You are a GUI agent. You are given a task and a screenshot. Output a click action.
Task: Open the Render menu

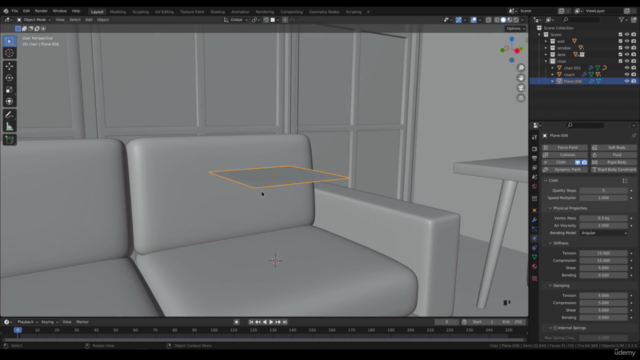click(41, 11)
